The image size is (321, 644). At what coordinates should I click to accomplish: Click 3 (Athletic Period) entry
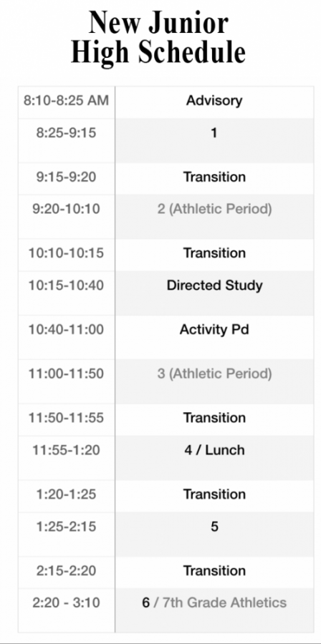pos(214,374)
